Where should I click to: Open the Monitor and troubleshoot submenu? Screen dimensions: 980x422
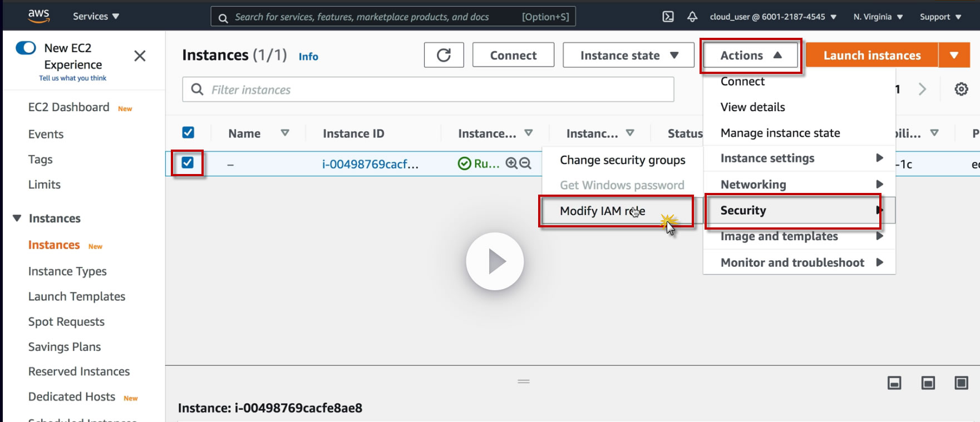pyautogui.click(x=799, y=262)
